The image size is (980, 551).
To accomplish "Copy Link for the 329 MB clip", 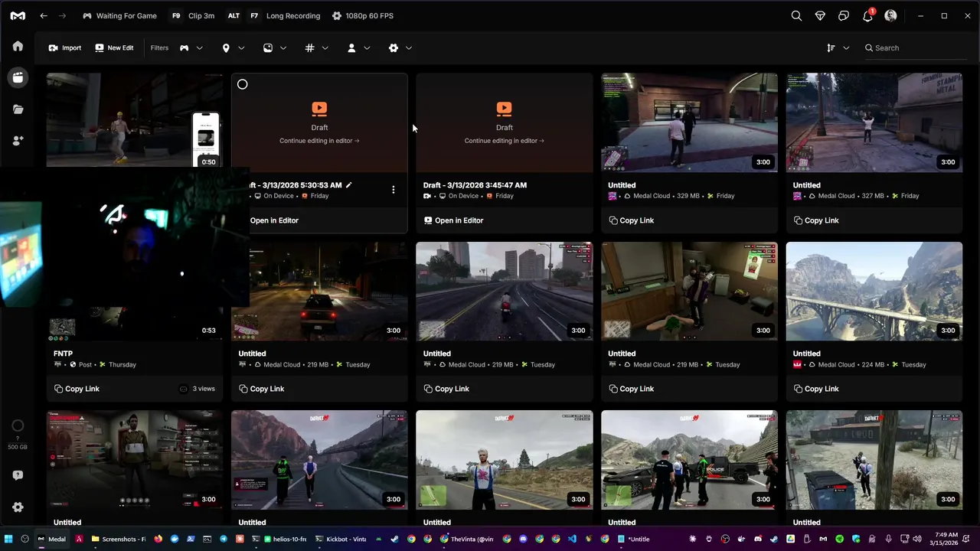I will (632, 220).
